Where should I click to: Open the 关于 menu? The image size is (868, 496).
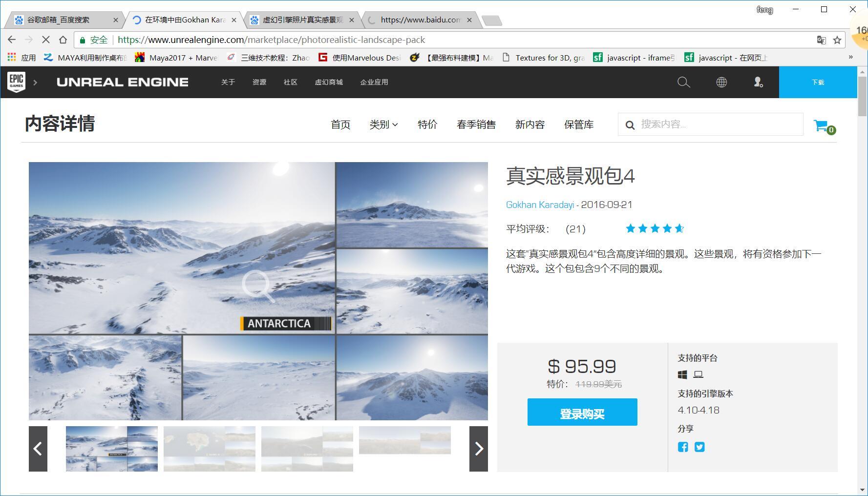[x=228, y=82]
